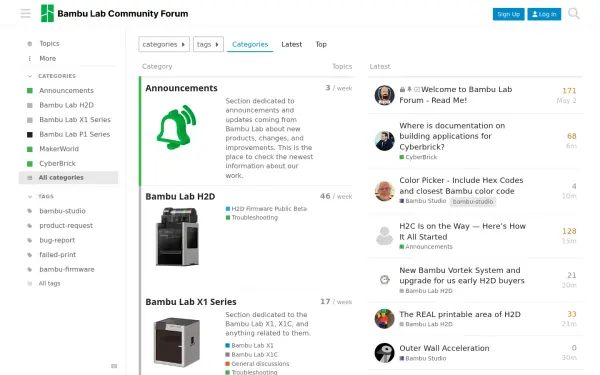Viewport: 600px width, 375px height.
Task: Open the Bambu Lab H2D printer image
Action: click(x=177, y=236)
